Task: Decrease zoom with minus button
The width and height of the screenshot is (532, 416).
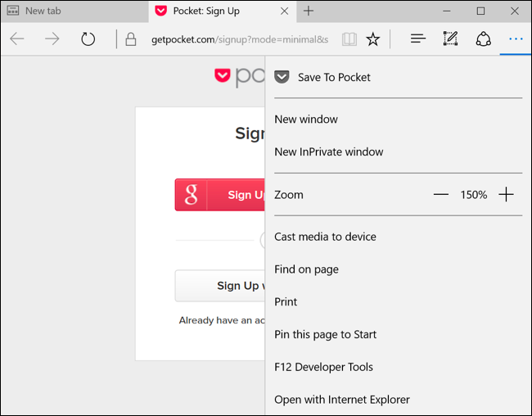Action: pyautogui.click(x=441, y=195)
